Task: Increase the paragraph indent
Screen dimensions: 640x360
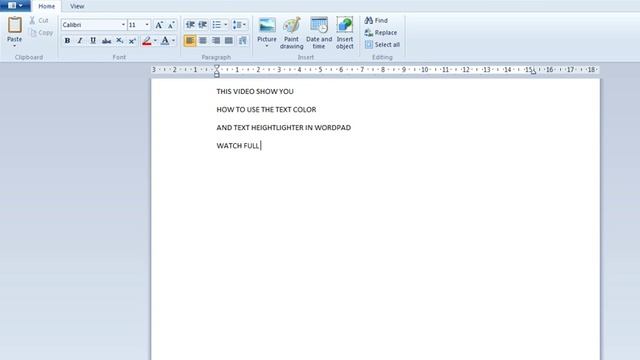Action: (203, 25)
